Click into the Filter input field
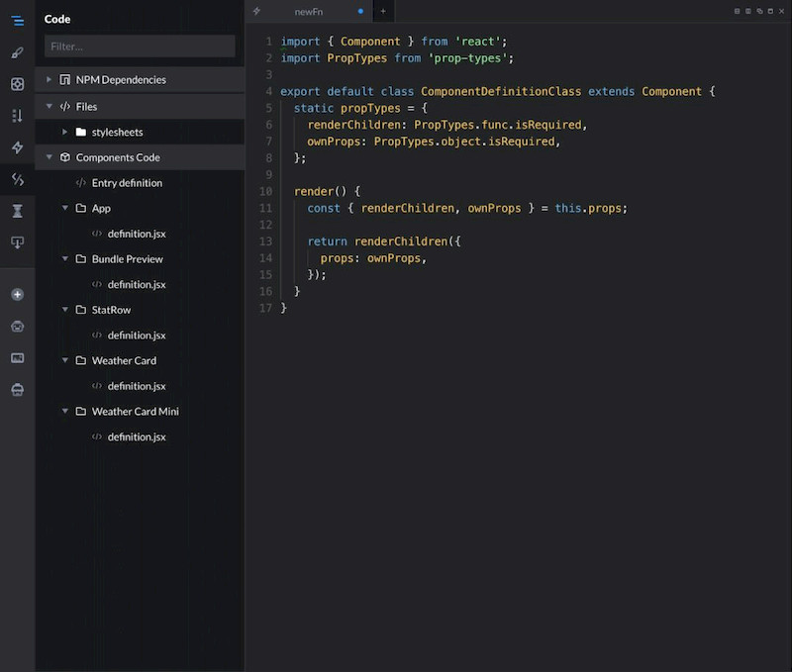The image size is (792, 672). tap(140, 47)
